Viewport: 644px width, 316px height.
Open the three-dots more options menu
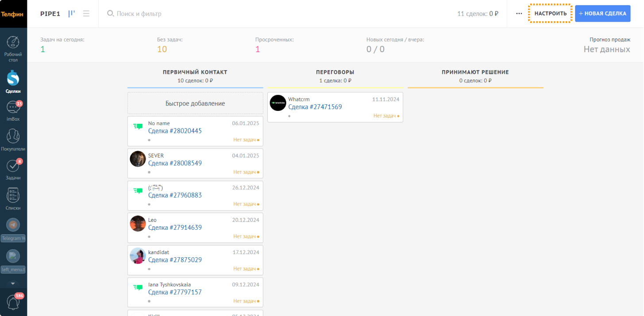519,14
